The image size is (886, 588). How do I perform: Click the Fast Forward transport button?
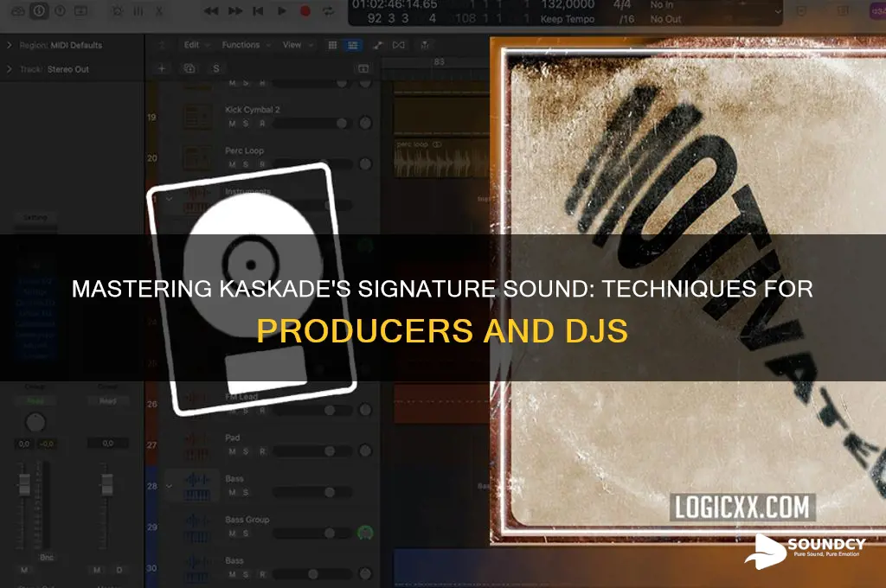235,10
